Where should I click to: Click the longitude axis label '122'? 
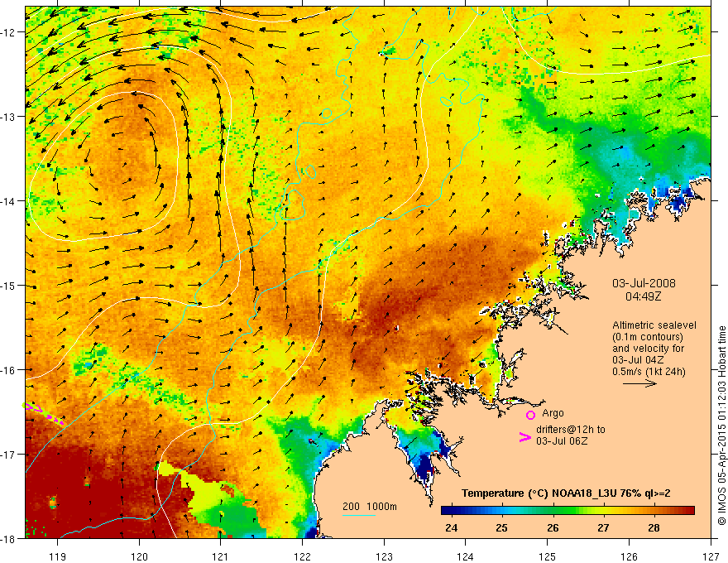click(x=302, y=556)
